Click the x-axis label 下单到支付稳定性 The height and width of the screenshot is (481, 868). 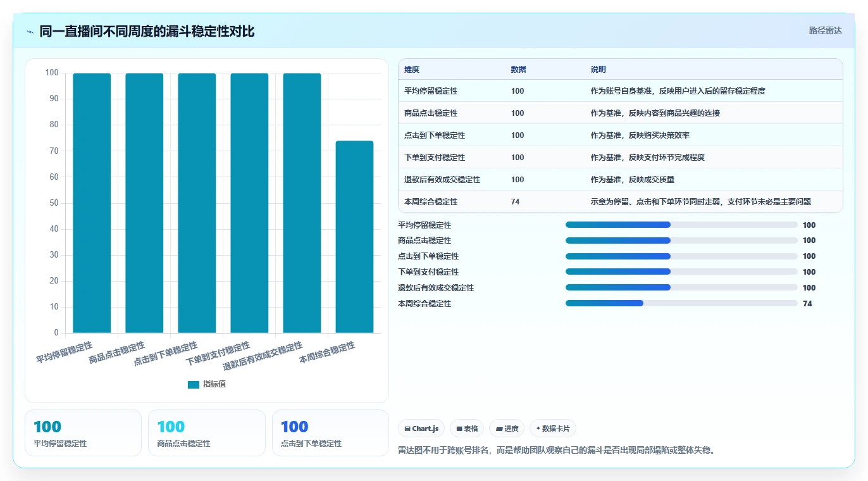[x=218, y=354]
